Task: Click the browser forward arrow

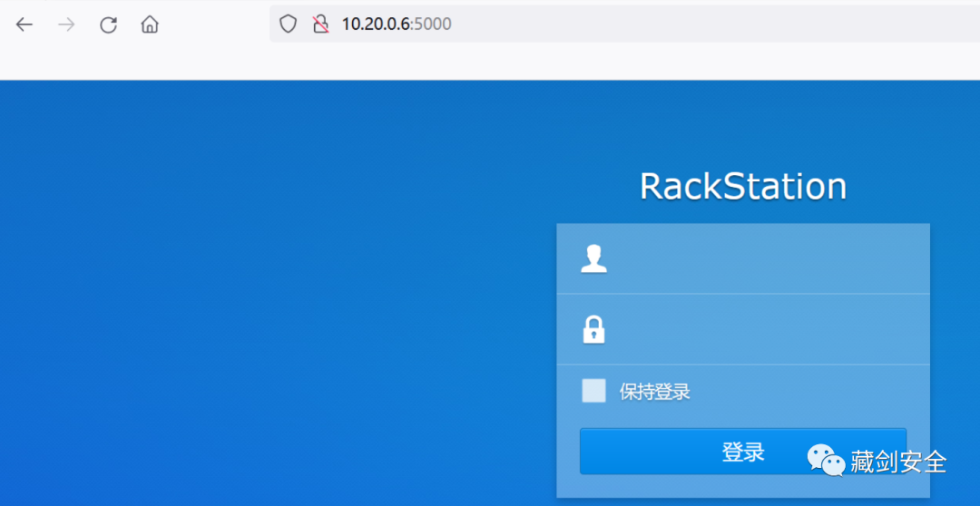Action: 66,24
